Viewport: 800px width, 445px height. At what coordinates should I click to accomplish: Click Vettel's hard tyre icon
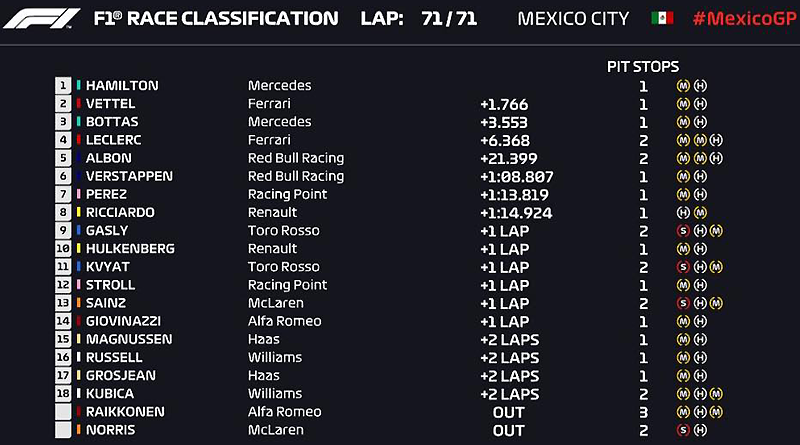701,104
